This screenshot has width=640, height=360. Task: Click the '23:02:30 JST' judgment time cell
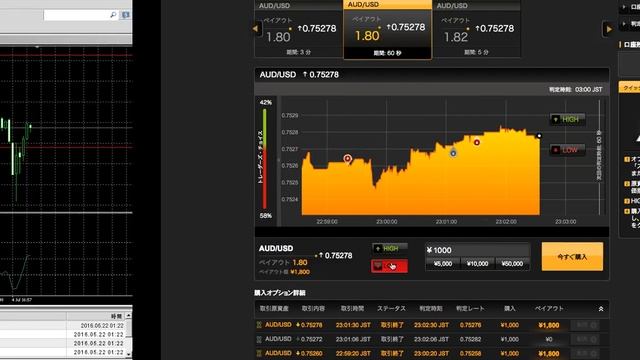431,325
